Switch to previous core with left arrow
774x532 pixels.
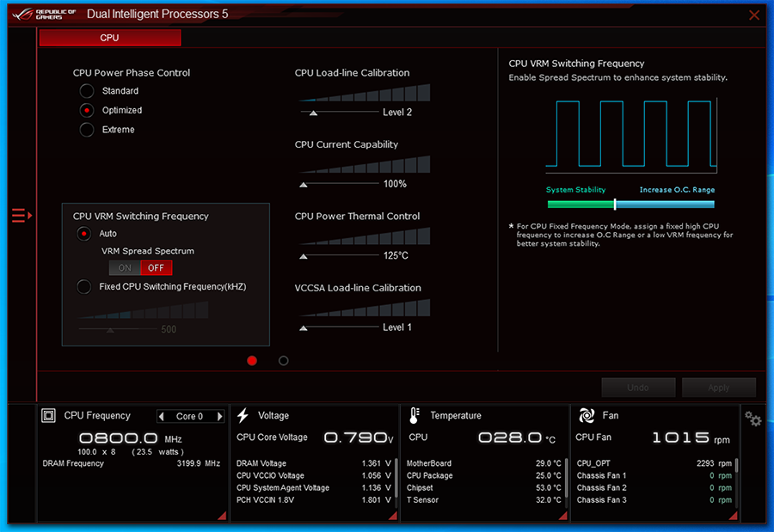(162, 417)
